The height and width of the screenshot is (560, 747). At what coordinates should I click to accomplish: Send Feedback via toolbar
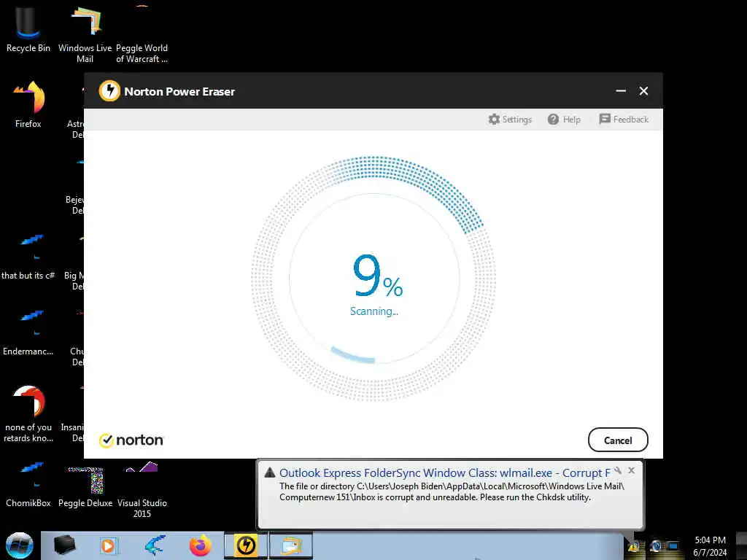624,119
